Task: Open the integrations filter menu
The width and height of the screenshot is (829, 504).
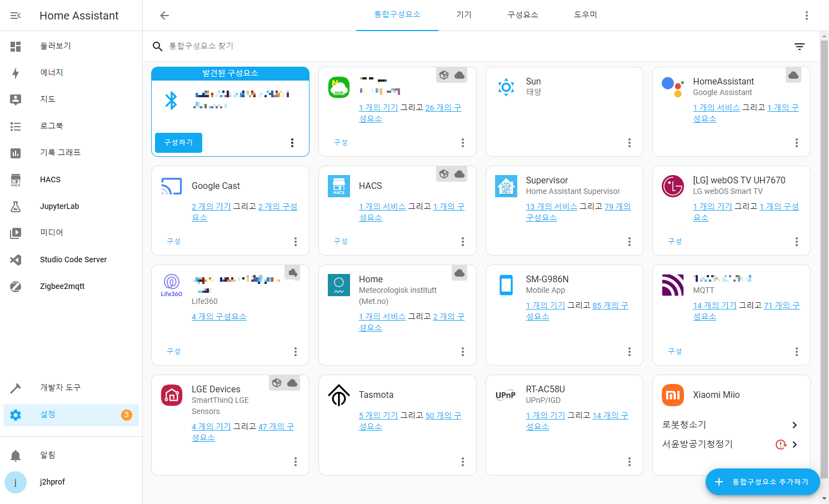Action: [x=800, y=47]
